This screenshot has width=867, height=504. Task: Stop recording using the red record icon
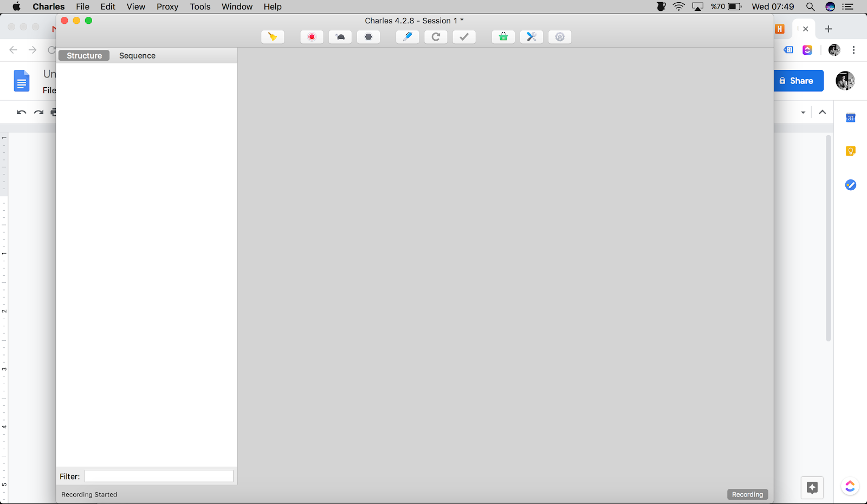[x=312, y=37]
